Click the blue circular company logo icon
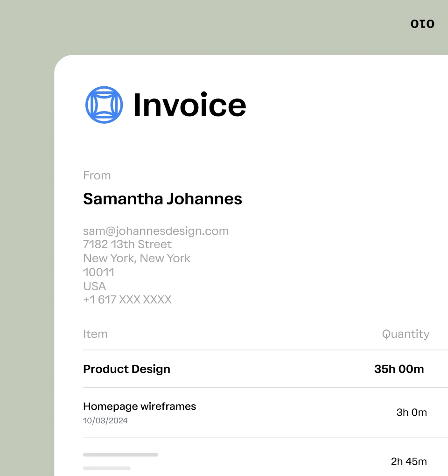Image resolution: width=448 pixels, height=476 pixels. coord(103,105)
